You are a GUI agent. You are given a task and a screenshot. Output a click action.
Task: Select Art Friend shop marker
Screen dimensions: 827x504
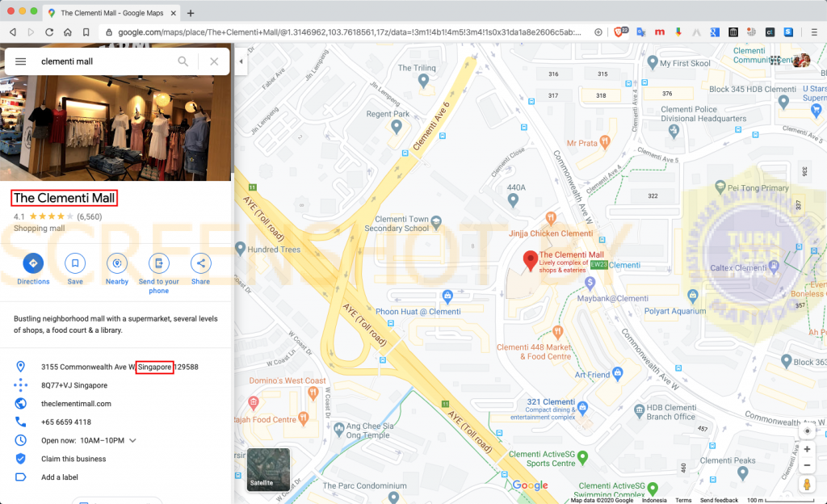(618, 373)
